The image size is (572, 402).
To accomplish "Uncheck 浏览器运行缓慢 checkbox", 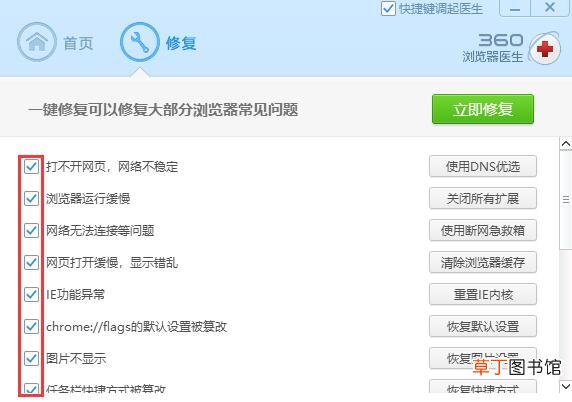I will click(x=31, y=198).
